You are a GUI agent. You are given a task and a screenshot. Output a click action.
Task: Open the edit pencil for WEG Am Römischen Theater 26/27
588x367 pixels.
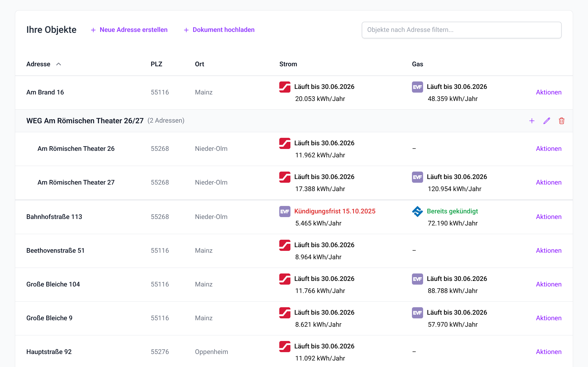pos(546,121)
